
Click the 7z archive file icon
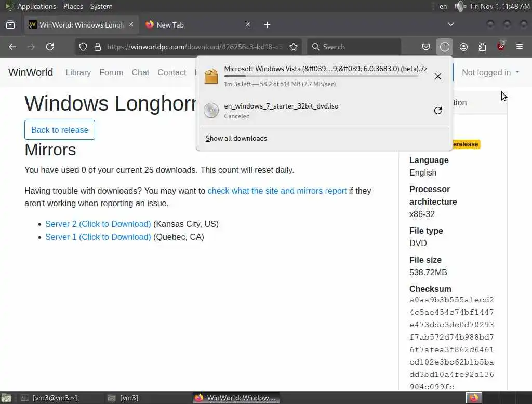(x=211, y=76)
